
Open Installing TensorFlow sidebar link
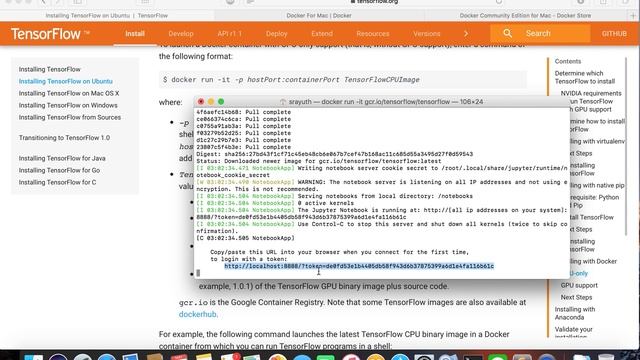click(49, 69)
